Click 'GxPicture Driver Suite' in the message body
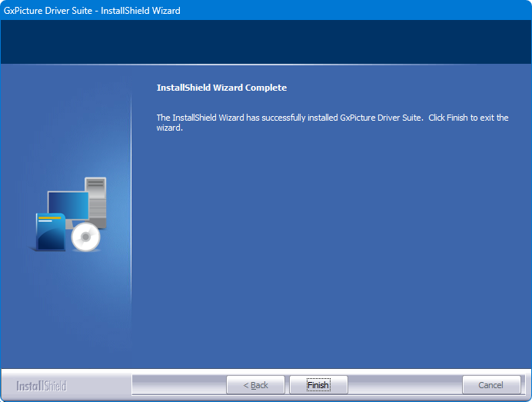This screenshot has height=402, width=532. click(x=381, y=118)
